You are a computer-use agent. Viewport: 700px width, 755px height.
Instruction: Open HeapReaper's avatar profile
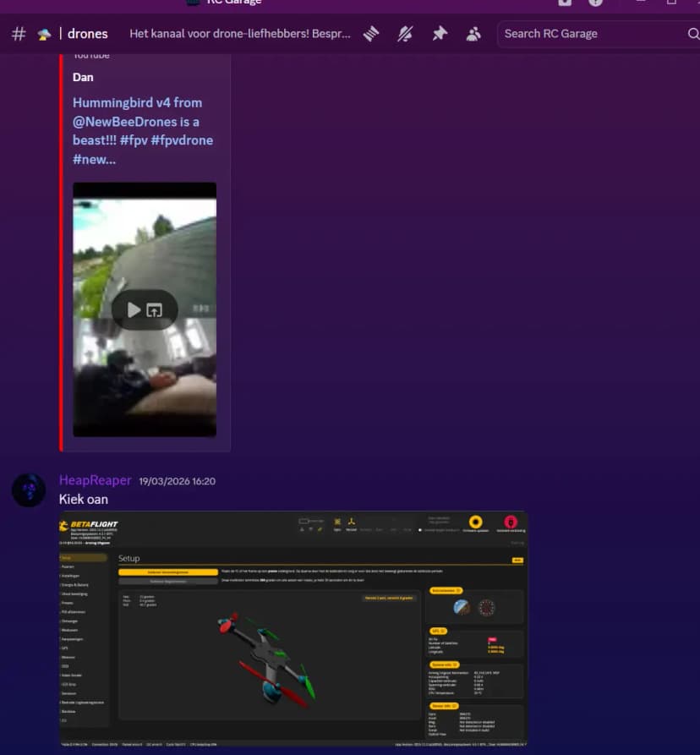pos(29,490)
